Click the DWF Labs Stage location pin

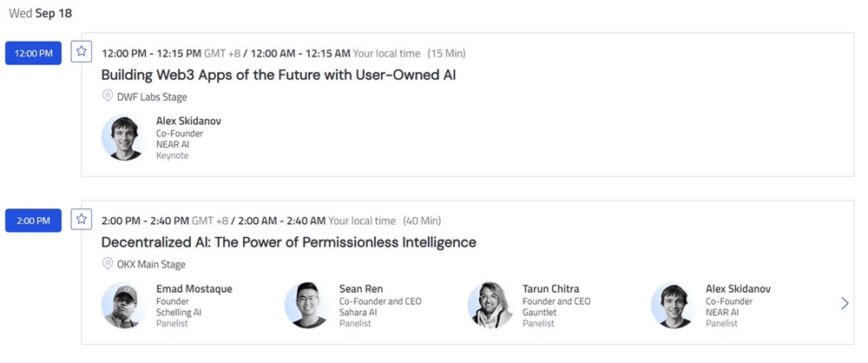tap(108, 96)
